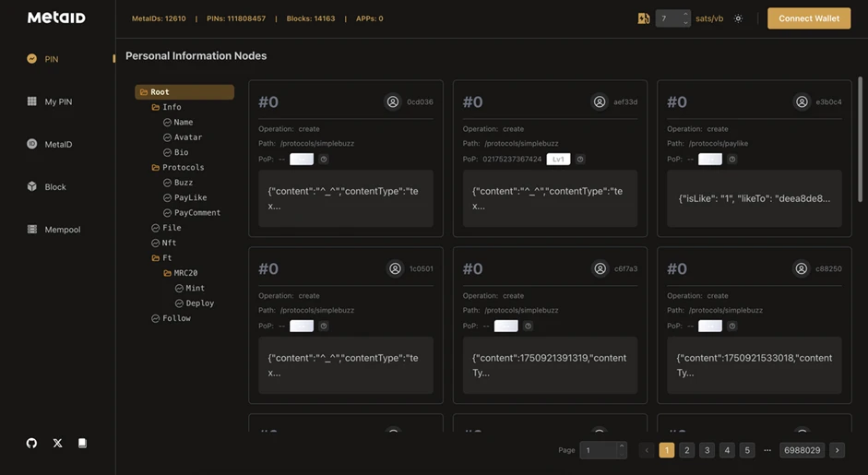Click the Page number input field
This screenshot has height=475, width=868.
pos(598,450)
